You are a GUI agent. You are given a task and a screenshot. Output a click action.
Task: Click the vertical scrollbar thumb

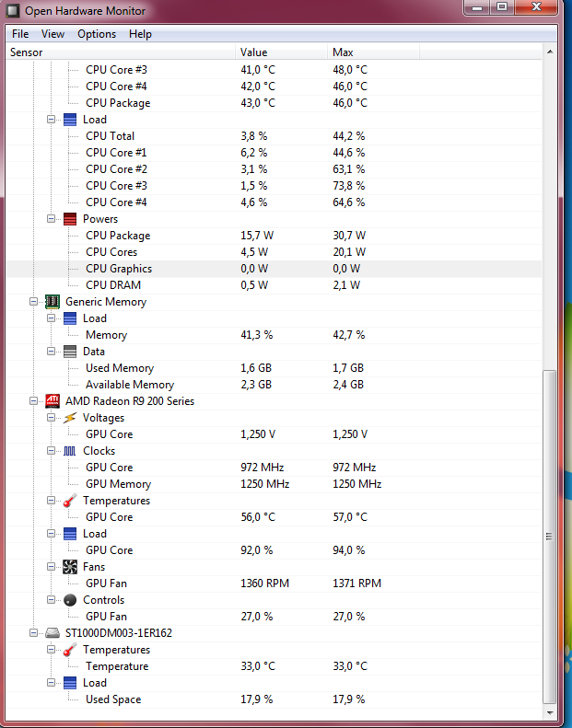pyautogui.click(x=550, y=537)
